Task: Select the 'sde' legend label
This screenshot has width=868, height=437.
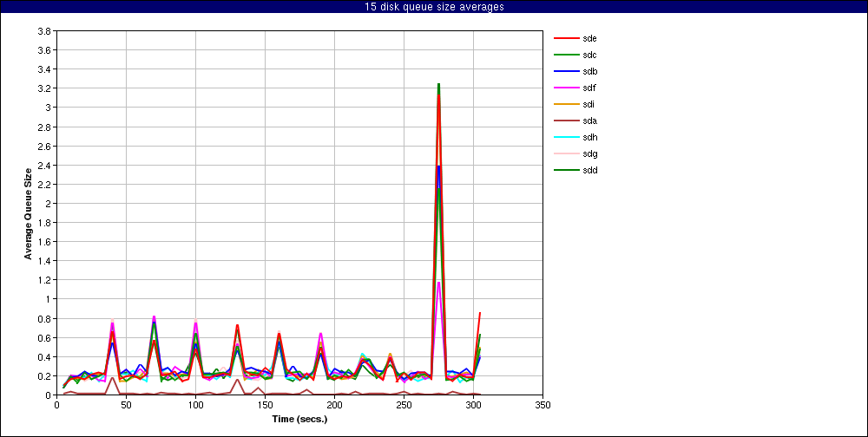Action: [589, 39]
